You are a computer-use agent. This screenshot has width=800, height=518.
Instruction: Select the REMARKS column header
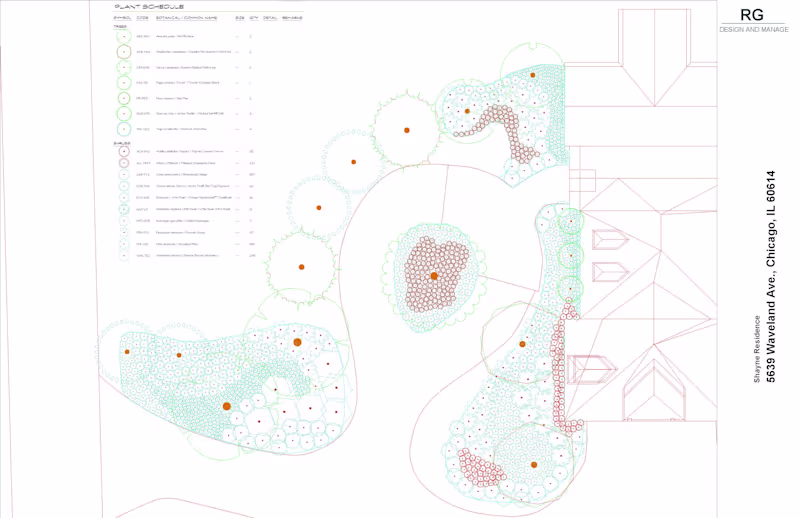(x=292, y=18)
